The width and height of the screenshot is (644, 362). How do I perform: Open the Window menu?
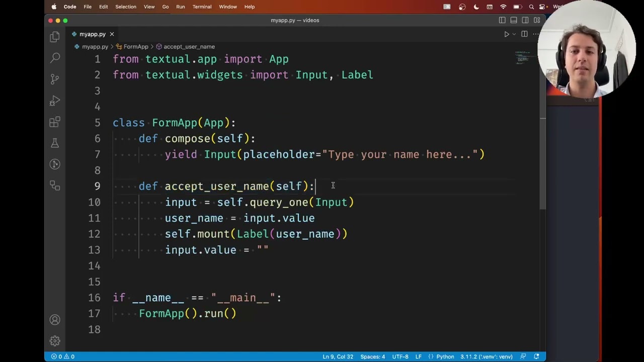228,7
